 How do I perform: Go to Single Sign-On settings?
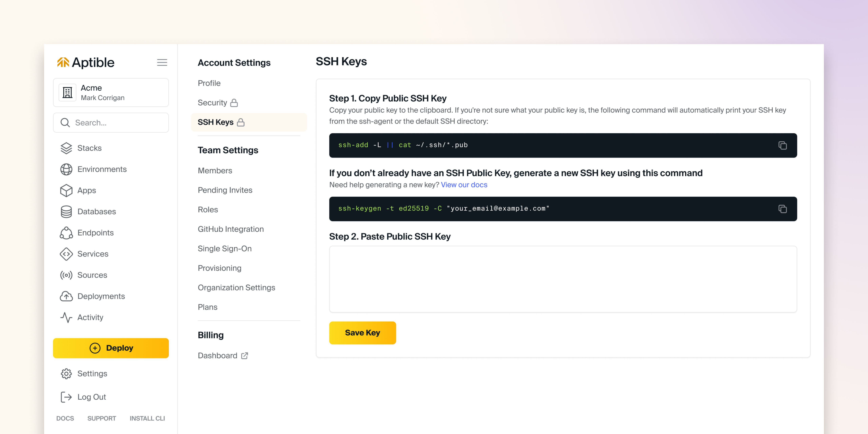click(224, 249)
